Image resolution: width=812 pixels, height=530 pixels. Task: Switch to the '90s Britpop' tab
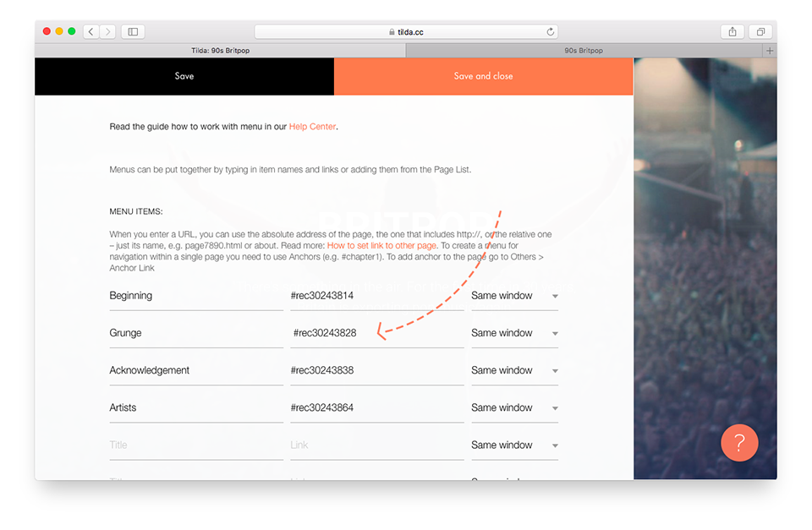(x=584, y=51)
